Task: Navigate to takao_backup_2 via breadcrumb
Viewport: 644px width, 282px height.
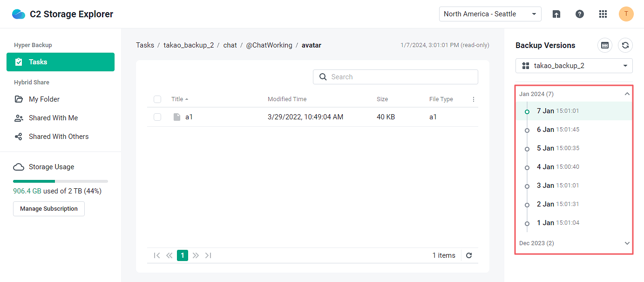Action: click(x=189, y=45)
